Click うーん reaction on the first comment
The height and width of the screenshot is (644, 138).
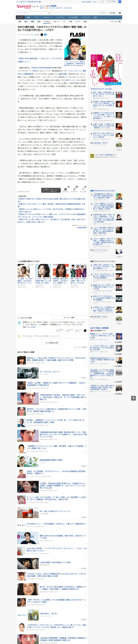pyautogui.click(x=79, y=330)
